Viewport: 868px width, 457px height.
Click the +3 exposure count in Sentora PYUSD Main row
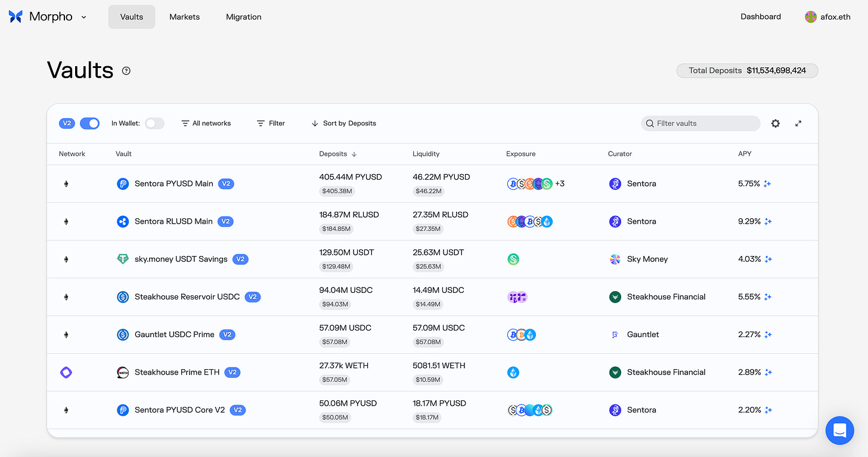point(560,184)
